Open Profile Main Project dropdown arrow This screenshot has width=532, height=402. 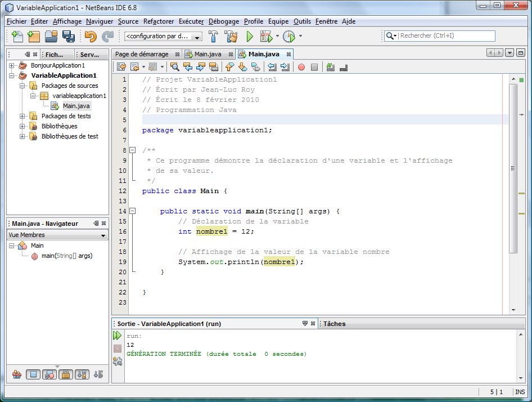coord(300,36)
